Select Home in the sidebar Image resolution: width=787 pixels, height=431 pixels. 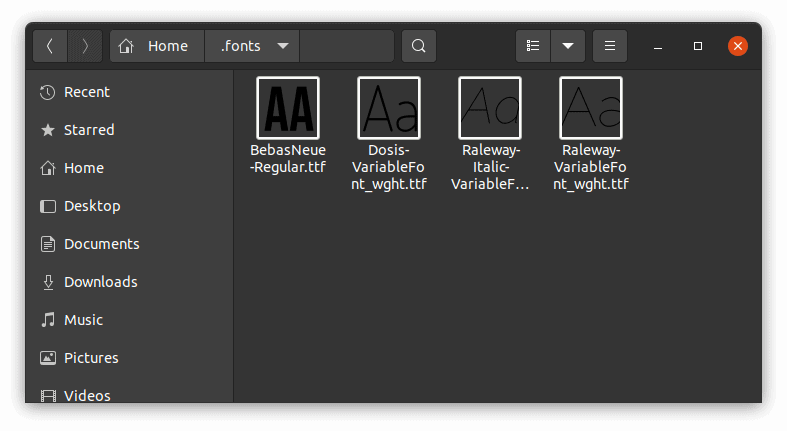click(83, 168)
